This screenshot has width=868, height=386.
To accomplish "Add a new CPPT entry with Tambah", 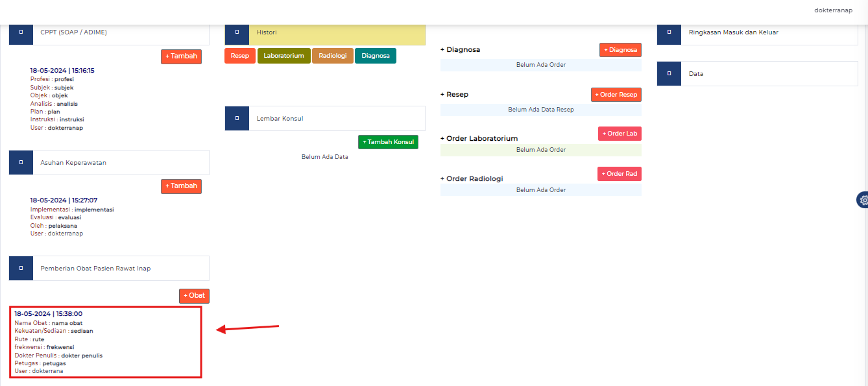I will [181, 56].
